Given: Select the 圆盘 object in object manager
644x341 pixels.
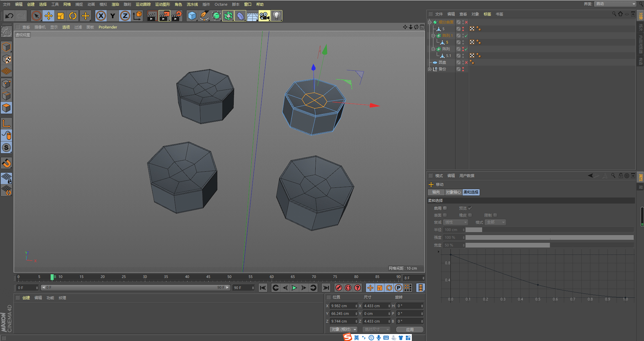Looking at the screenshot, I should coord(442,62).
